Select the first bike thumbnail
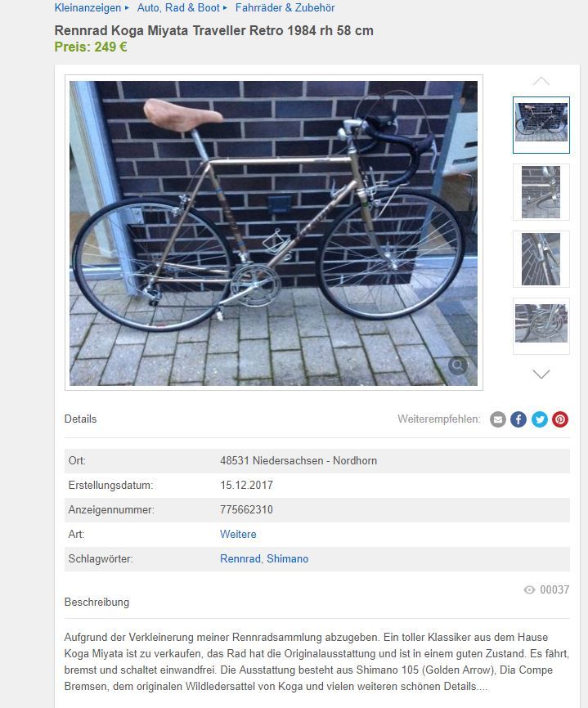Screen dimensions: 588x708 click(541, 125)
